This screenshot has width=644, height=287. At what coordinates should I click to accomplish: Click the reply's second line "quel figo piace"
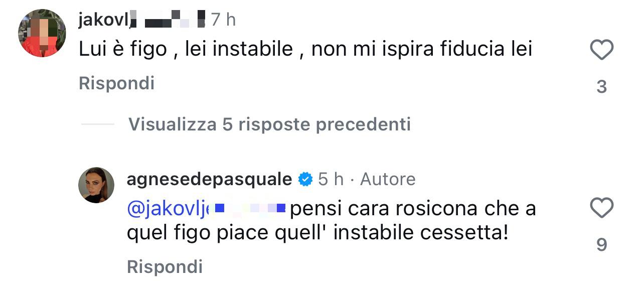click(317, 232)
